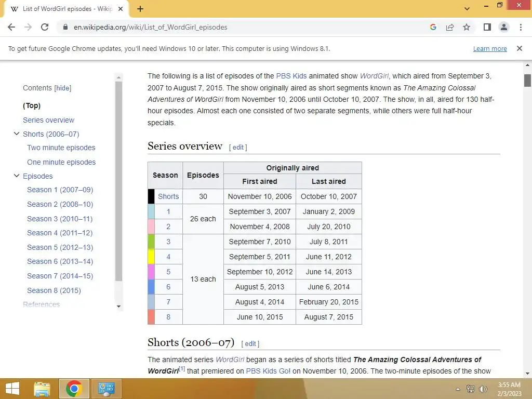Open the volume speaker tray icon

click(x=483, y=389)
